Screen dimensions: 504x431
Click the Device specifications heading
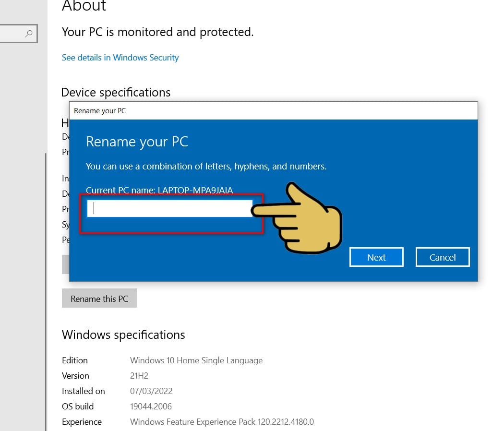click(116, 93)
